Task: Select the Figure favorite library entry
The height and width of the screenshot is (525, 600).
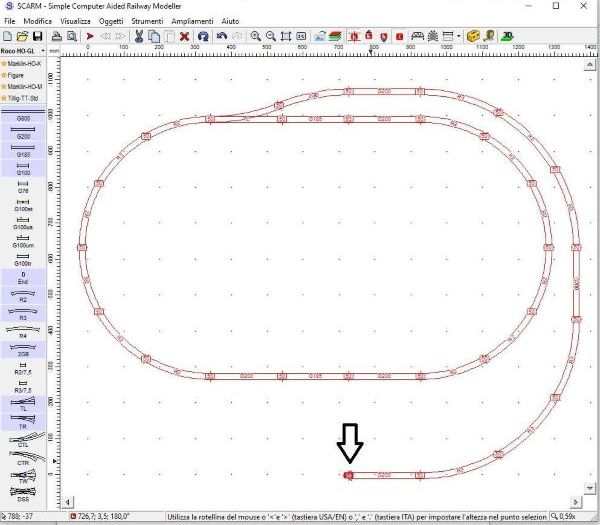Action: [22, 75]
